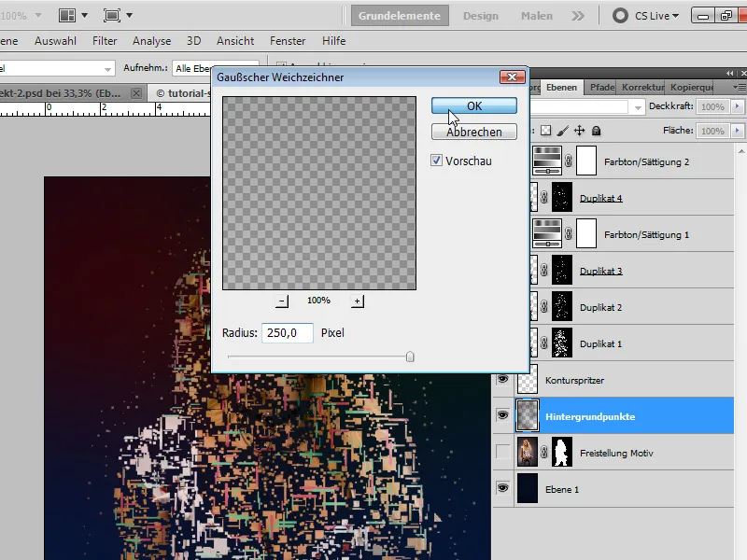The image size is (747, 560).
Task: Click the Radius slider handle
Action: click(x=410, y=357)
